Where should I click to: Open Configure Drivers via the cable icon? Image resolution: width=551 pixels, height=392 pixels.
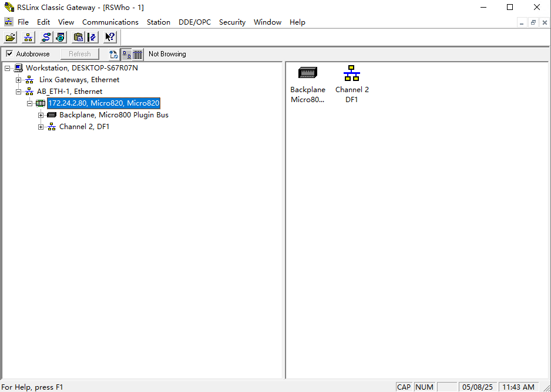(46, 37)
